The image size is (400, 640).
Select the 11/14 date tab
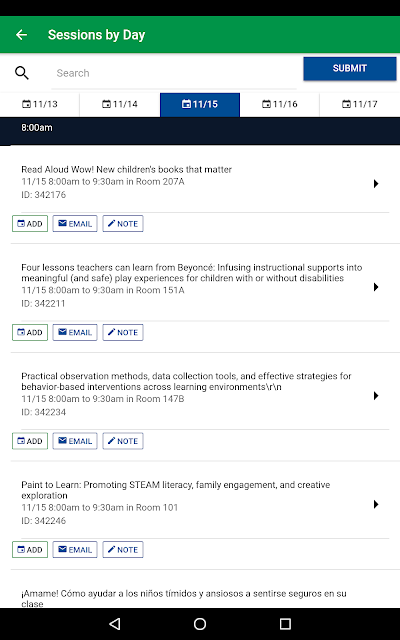tap(120, 104)
